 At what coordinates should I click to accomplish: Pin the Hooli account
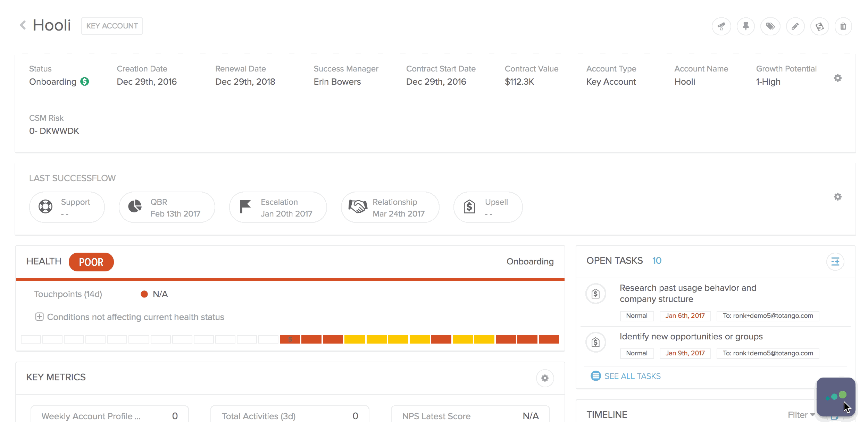point(746,26)
